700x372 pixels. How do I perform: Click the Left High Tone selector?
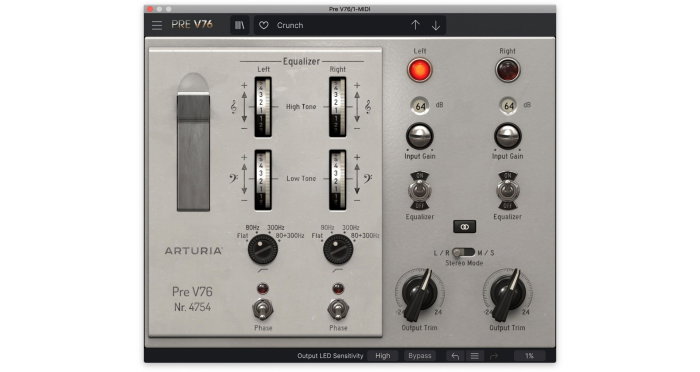pos(263,107)
